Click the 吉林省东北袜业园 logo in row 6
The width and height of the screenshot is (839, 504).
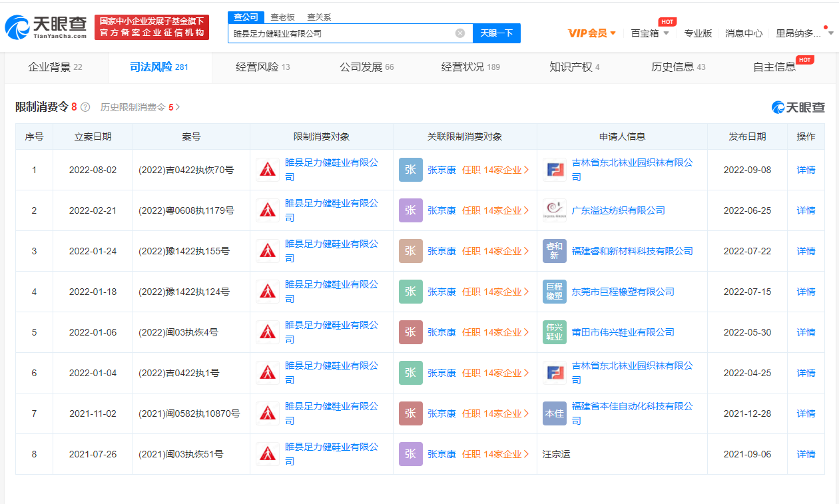click(554, 373)
